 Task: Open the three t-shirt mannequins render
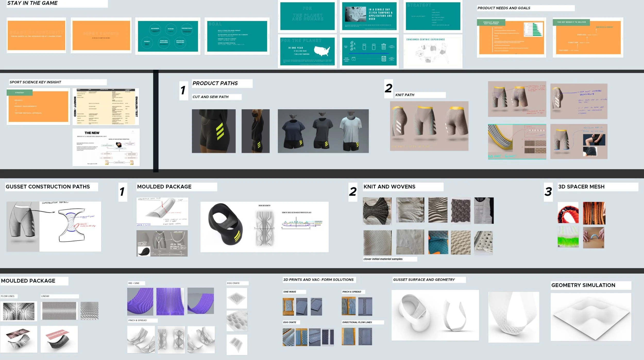(323, 131)
